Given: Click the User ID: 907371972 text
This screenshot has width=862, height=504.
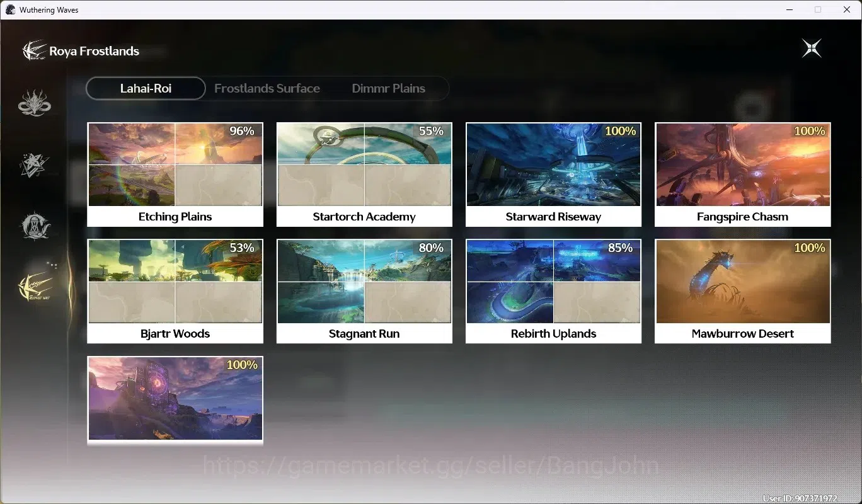Looking at the screenshot, I should (800, 498).
